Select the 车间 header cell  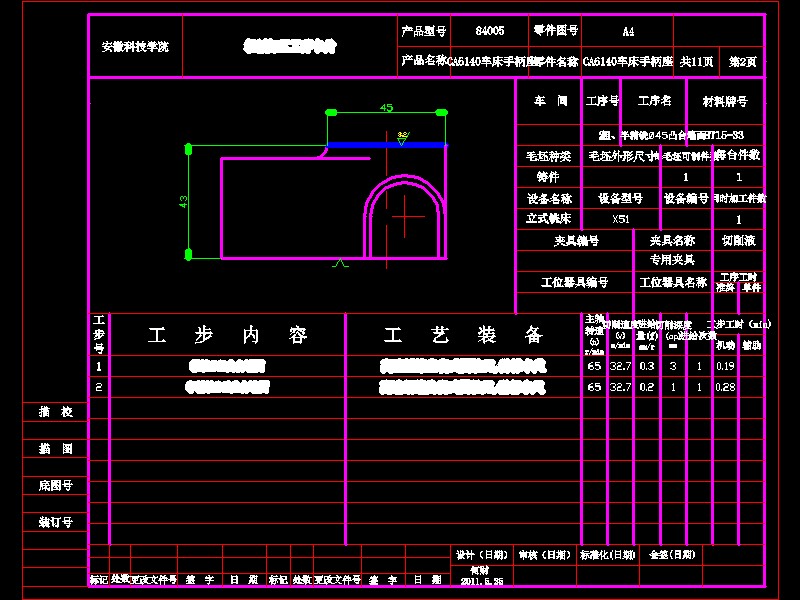coord(551,101)
